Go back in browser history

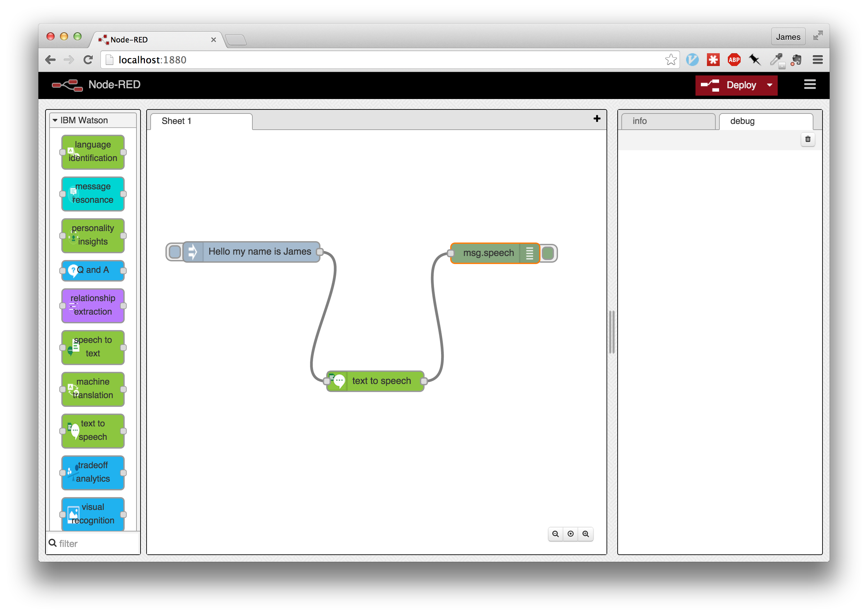click(51, 60)
